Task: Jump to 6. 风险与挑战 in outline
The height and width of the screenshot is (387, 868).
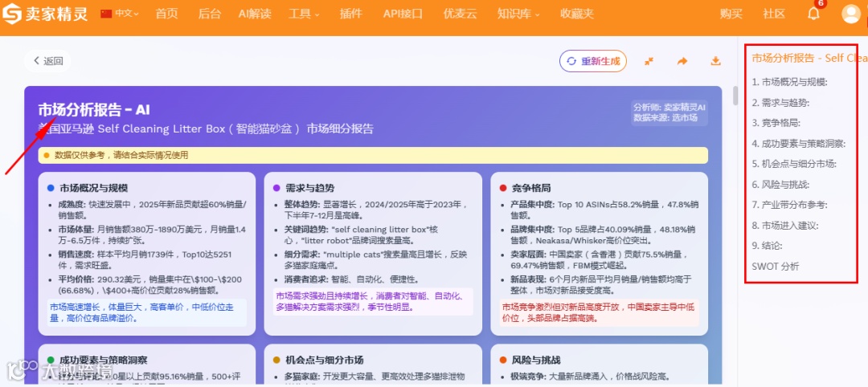Action: point(780,184)
